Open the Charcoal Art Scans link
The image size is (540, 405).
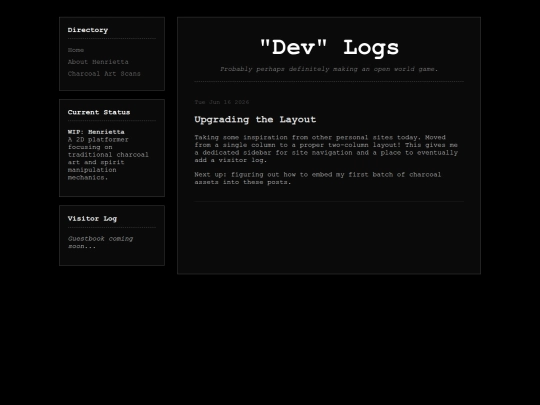click(x=104, y=74)
